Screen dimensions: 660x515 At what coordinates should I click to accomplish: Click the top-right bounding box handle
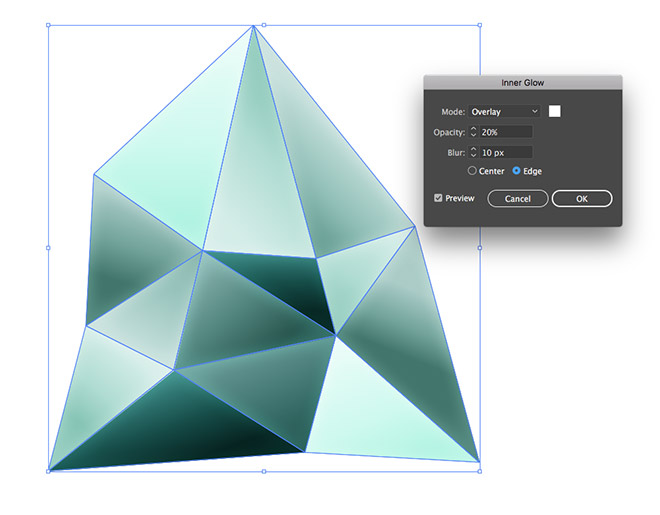[x=480, y=25]
